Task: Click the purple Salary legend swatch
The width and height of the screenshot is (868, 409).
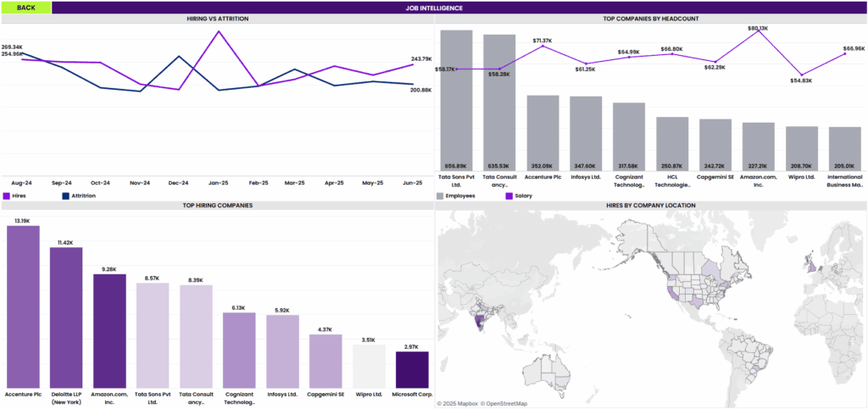Action: [509, 196]
